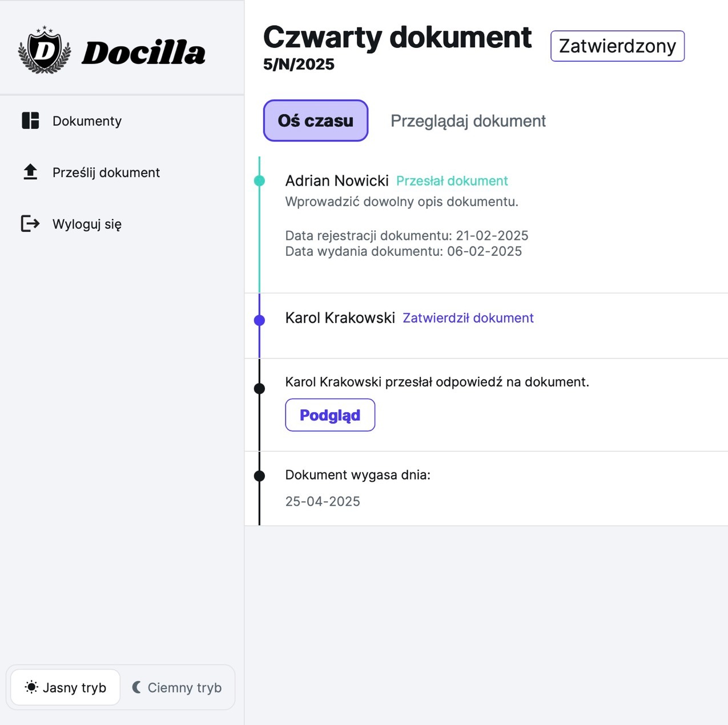Click the sun icon in Jasny tryb button

[x=31, y=687]
